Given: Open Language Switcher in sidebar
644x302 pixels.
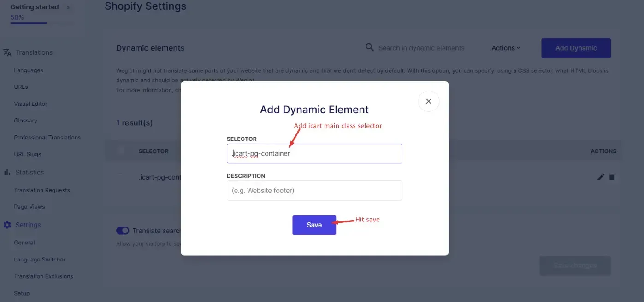Looking at the screenshot, I should 40,260.
